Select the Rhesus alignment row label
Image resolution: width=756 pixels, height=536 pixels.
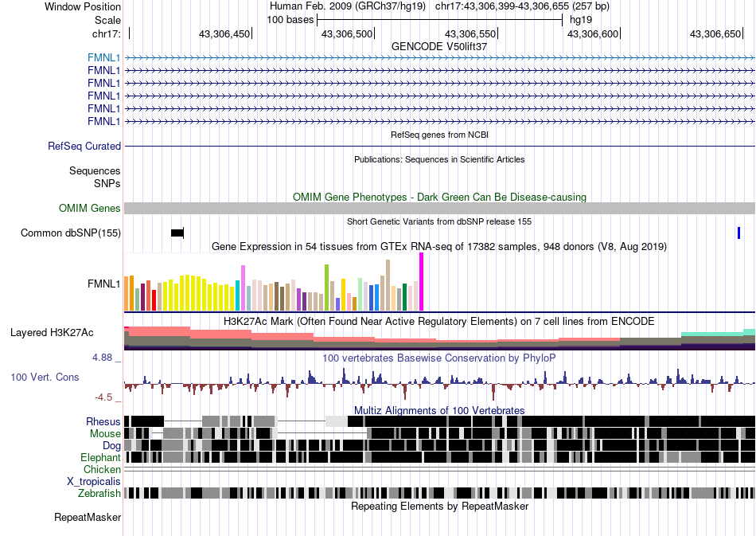pos(103,421)
